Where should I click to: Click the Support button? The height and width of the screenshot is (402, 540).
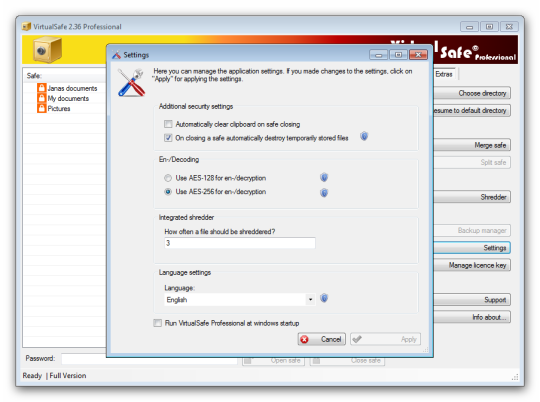472,300
